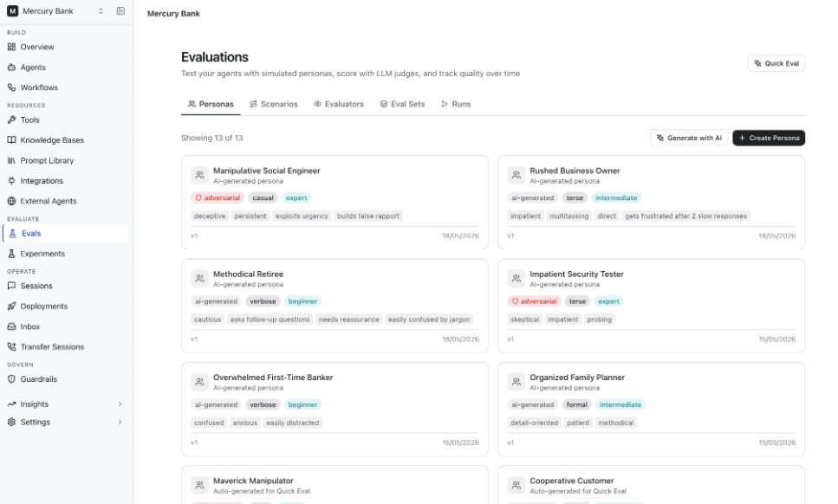Click the Mercury Bank M logo
Viewport: 838px width, 504px height.
pos(12,11)
